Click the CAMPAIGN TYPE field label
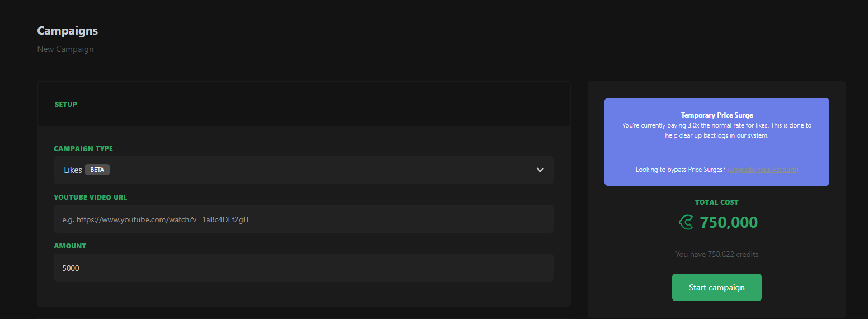Viewport: 868px width, 319px height. pos(83,149)
